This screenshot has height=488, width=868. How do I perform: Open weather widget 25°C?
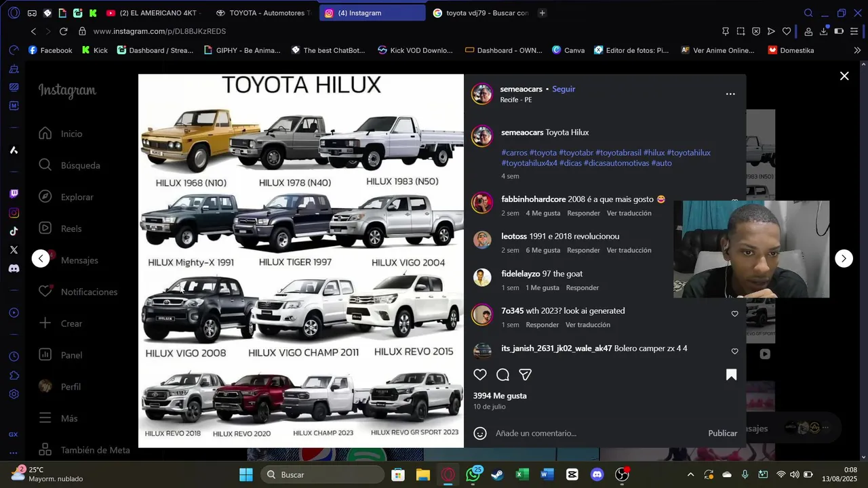click(x=47, y=474)
